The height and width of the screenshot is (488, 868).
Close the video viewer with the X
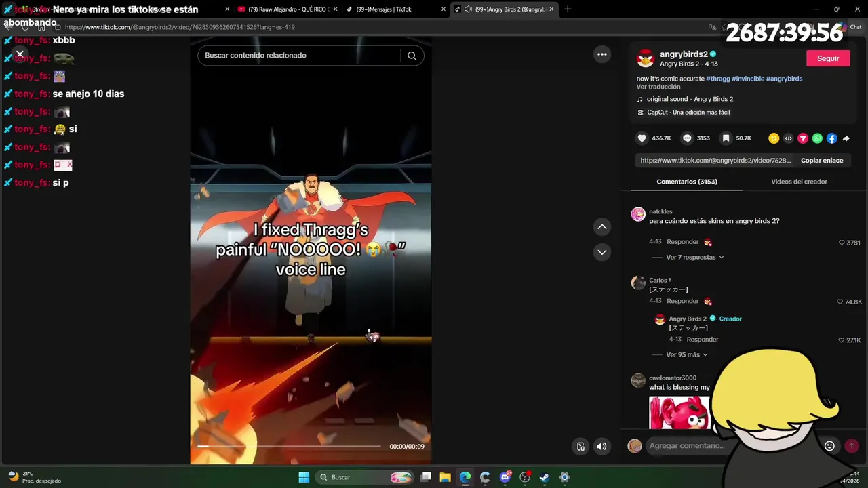[20, 54]
